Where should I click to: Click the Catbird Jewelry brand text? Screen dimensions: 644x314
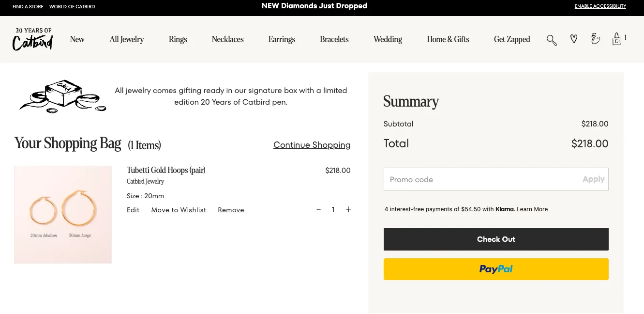pos(145,182)
